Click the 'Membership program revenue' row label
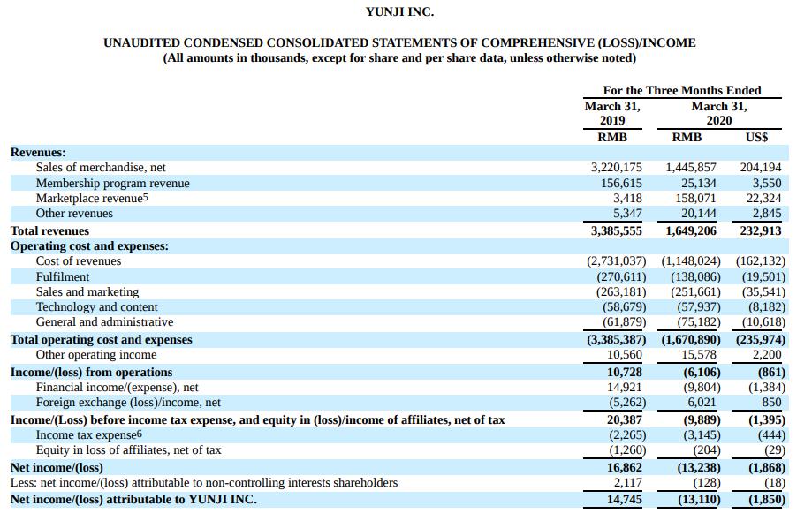Image resolution: width=812 pixels, height=521 pixels. 112,183
